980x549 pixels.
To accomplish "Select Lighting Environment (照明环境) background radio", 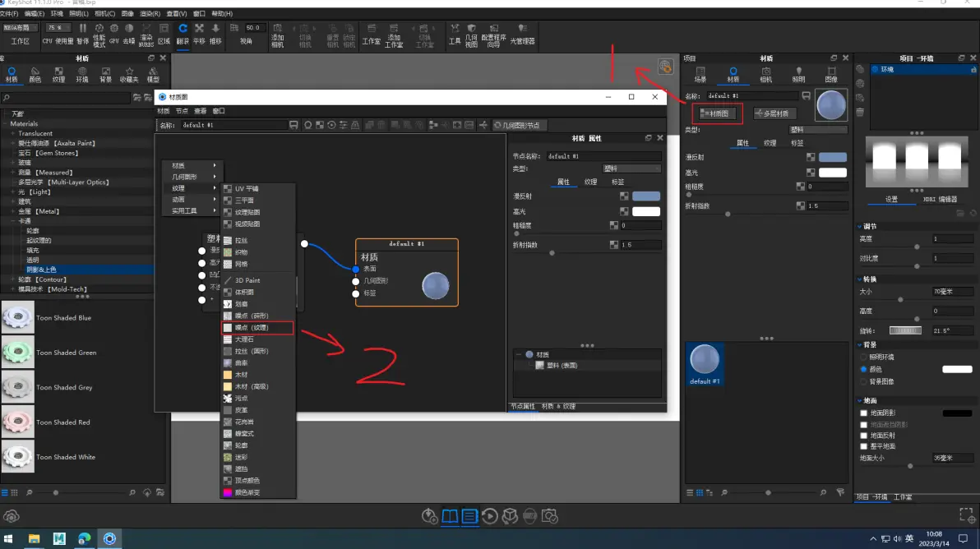I will point(864,358).
